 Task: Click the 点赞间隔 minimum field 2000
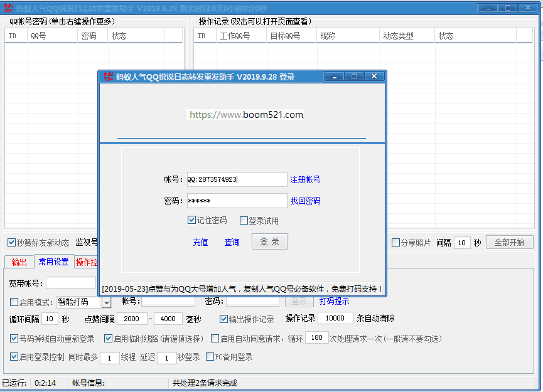pyautogui.click(x=132, y=319)
